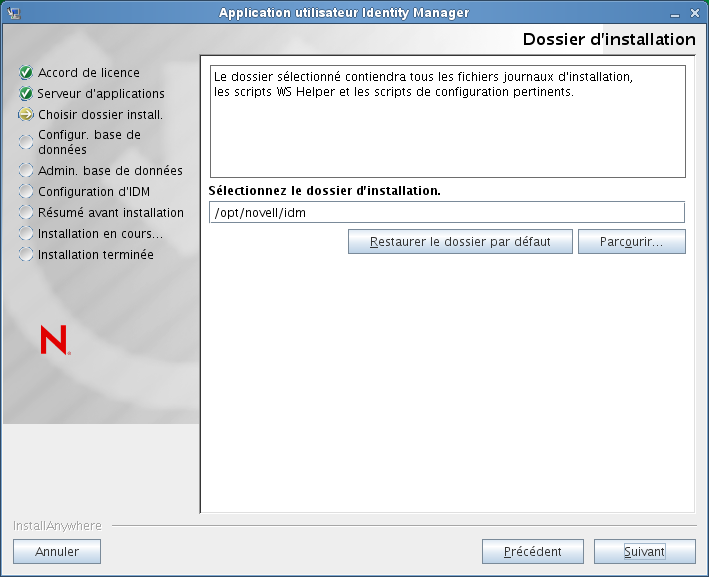The height and width of the screenshot is (577, 709).
Task: Click the InstallAnywhere label
Action: pyautogui.click(x=57, y=526)
